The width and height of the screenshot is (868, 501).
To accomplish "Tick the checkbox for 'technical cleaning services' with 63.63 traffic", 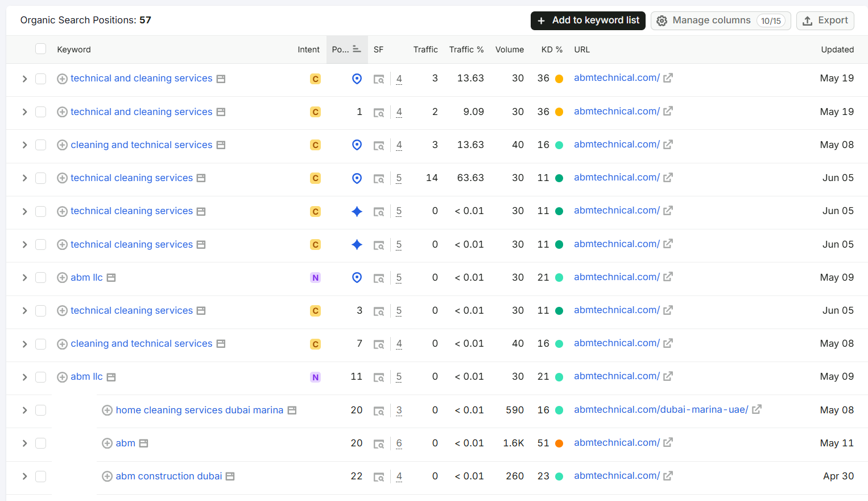I will pos(40,178).
